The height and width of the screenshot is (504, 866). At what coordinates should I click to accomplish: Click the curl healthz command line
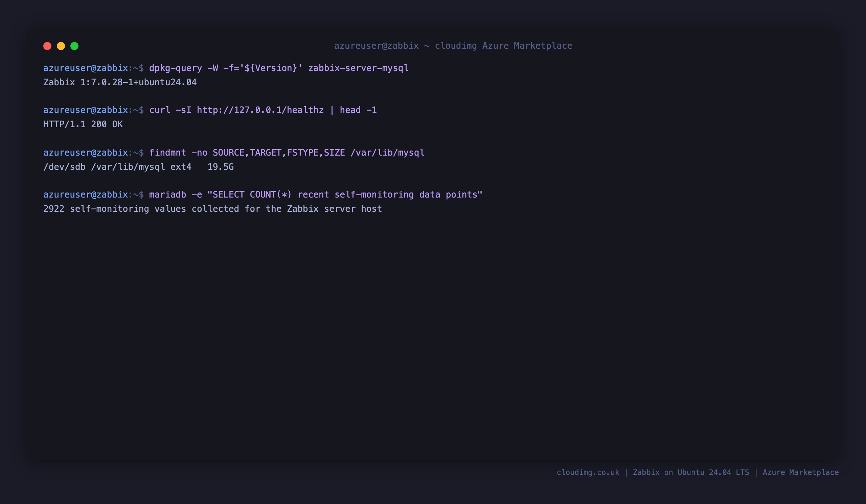(x=210, y=110)
